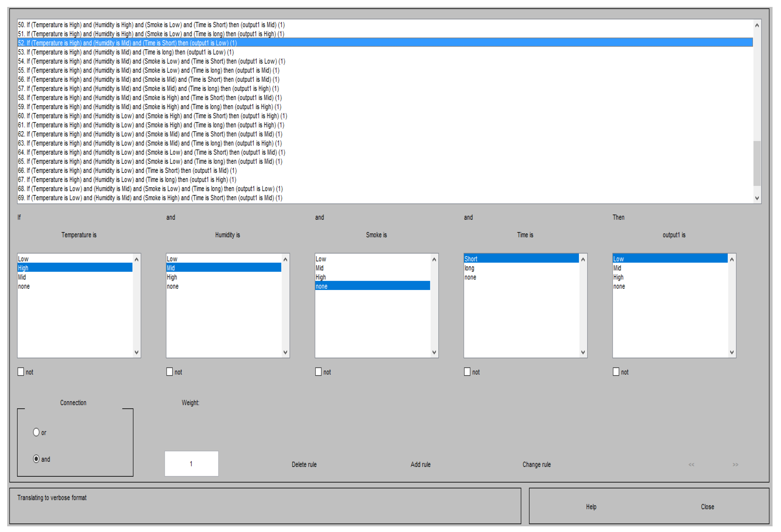The width and height of the screenshot is (781, 532).
Task: Click Time list scroll up arrow
Action: [583, 259]
